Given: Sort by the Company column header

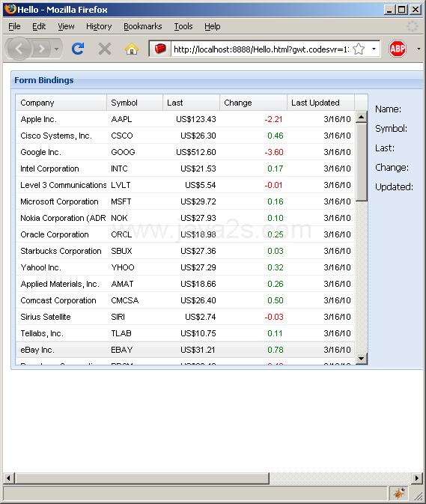Looking at the screenshot, I should tap(61, 103).
